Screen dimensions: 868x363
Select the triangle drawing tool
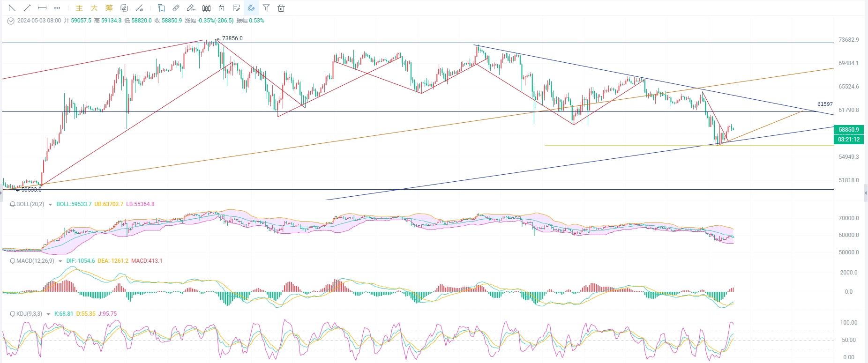[12, 8]
